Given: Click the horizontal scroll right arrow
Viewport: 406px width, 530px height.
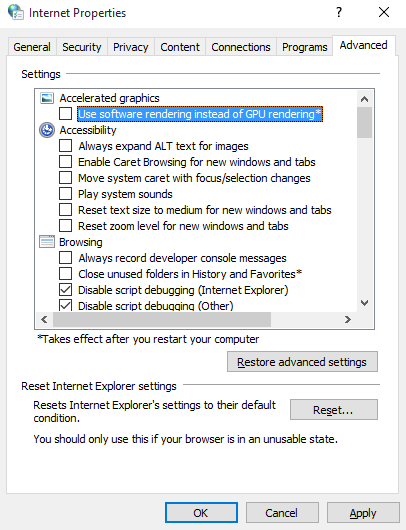Looking at the screenshot, I should (x=348, y=319).
